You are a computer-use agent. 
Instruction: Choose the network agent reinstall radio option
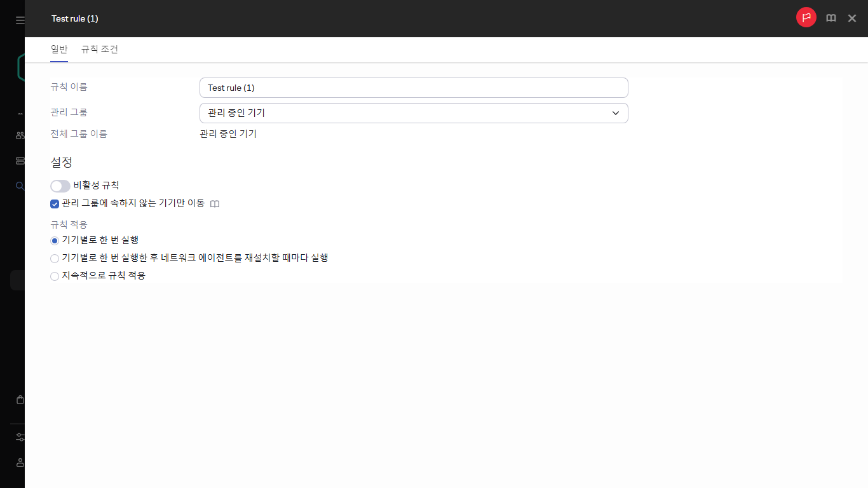[x=54, y=258]
